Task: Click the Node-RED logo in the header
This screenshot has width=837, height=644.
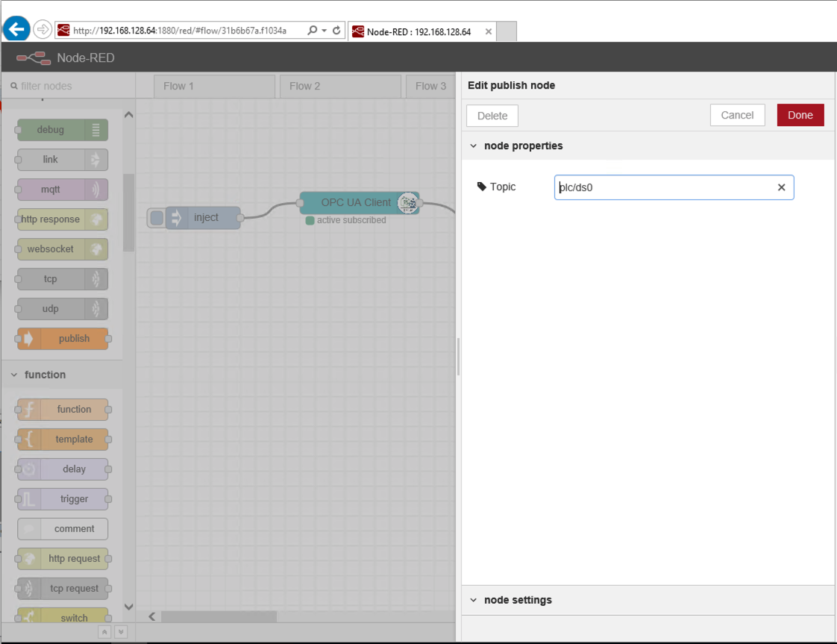Action: [33, 57]
